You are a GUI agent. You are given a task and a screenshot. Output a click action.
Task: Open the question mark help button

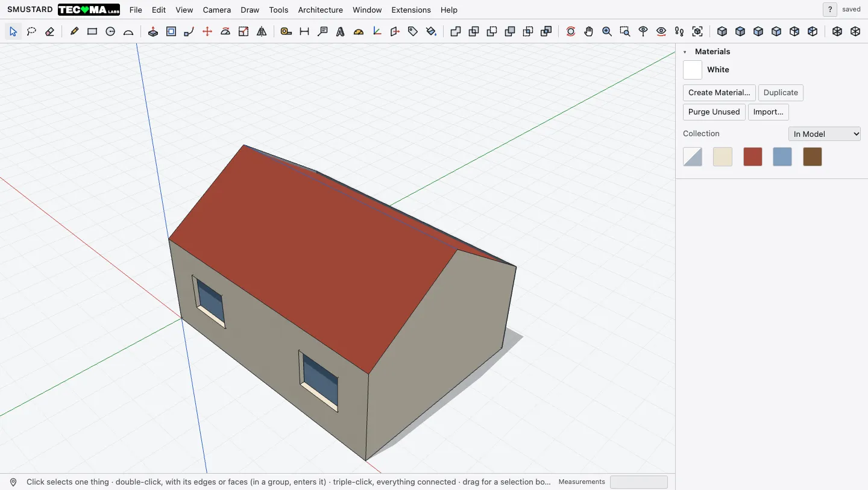coord(830,10)
